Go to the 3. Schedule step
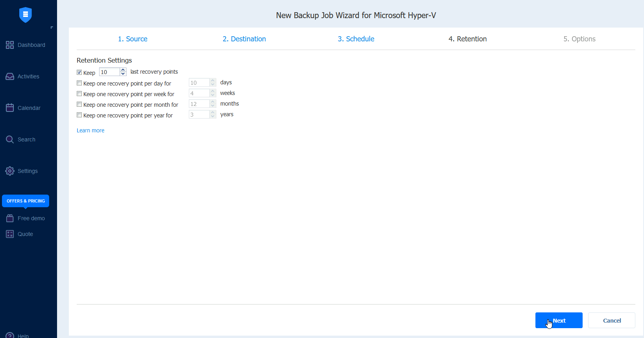The height and width of the screenshot is (338, 644). click(356, 39)
